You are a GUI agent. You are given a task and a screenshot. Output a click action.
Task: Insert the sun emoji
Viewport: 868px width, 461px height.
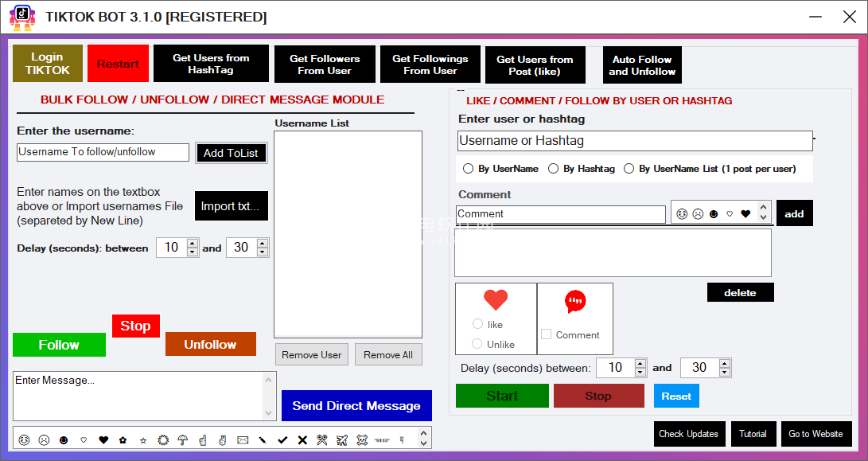163,440
